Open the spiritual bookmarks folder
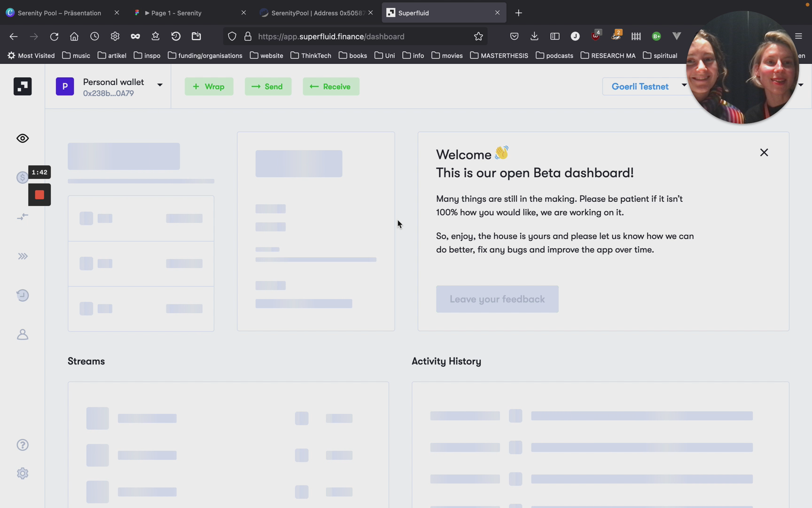This screenshot has height=508, width=812. [660, 56]
